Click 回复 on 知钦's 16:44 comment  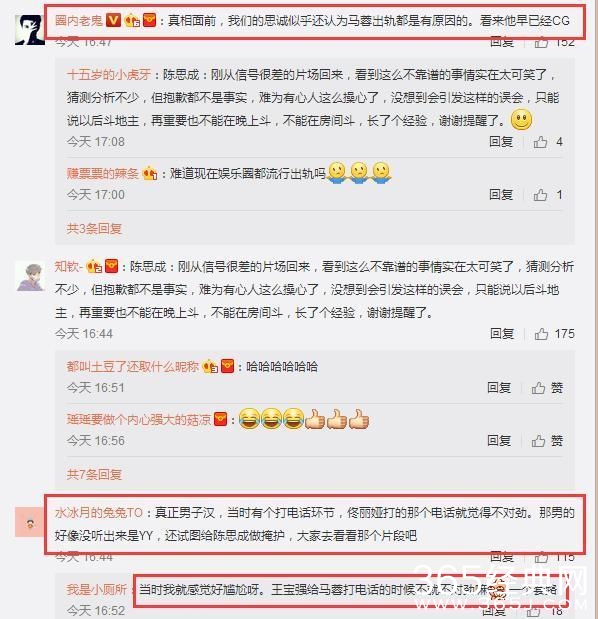coord(502,334)
